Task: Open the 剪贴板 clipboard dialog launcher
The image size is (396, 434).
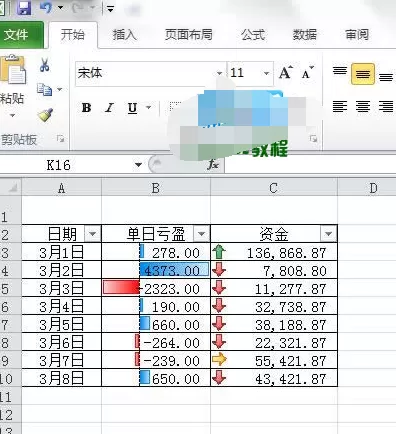Action: coord(60,139)
